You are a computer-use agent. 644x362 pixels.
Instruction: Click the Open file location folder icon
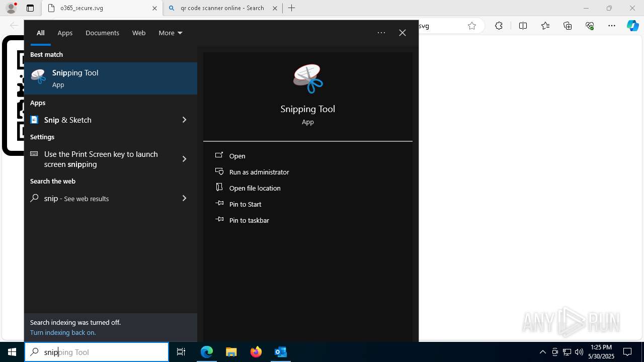coord(219,188)
